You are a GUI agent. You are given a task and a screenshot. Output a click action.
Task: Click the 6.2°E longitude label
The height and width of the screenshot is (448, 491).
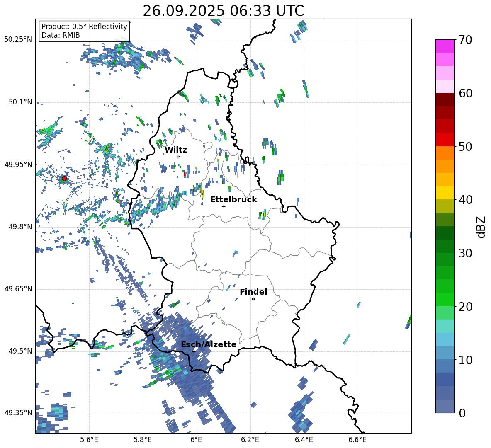click(x=250, y=440)
